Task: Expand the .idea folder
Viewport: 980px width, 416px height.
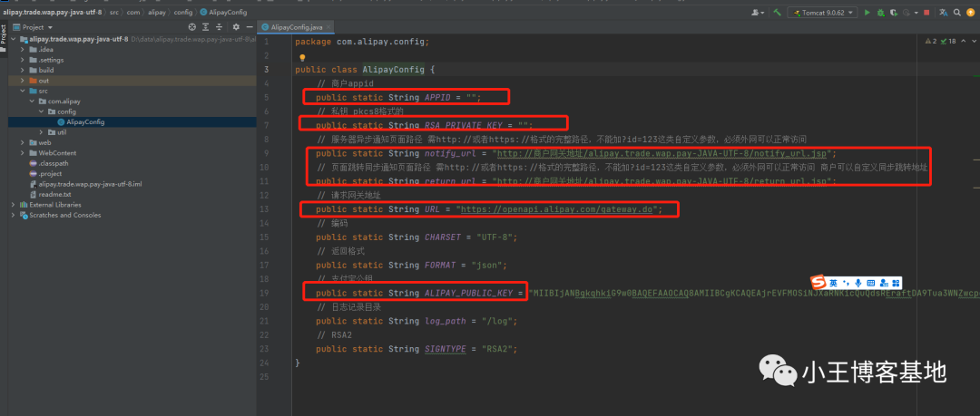Action: (x=23, y=49)
